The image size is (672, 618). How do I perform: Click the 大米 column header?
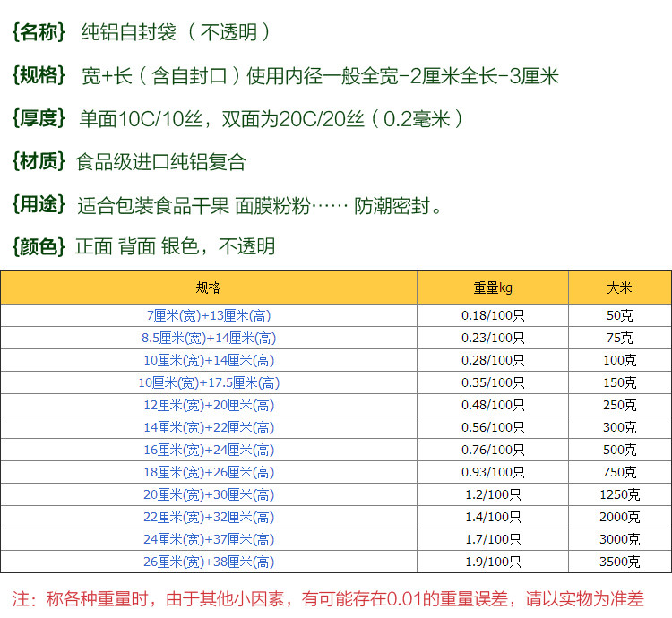click(x=620, y=288)
